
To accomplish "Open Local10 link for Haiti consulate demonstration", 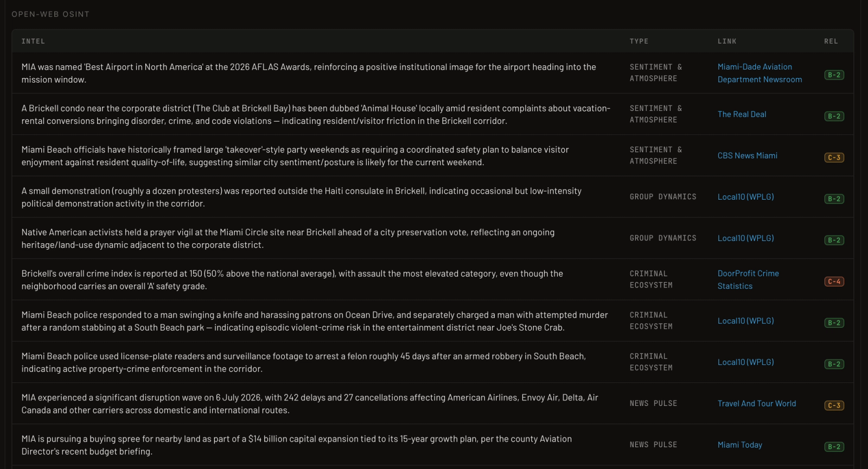I will click(745, 197).
